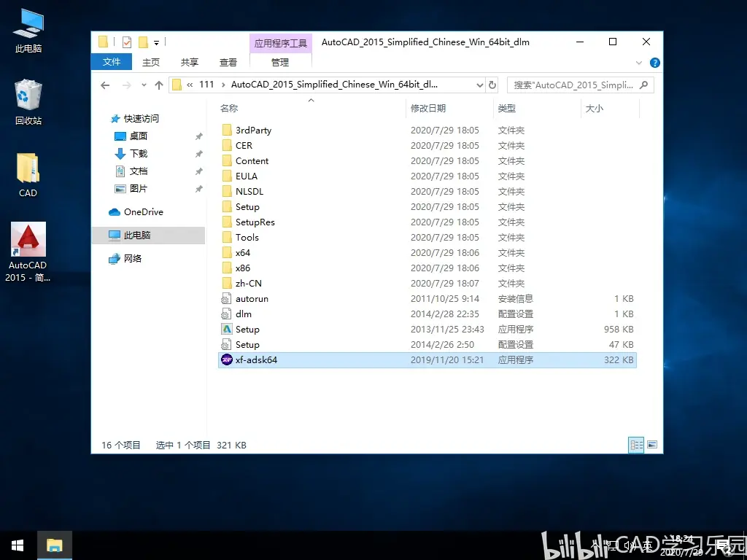Select the Setup configuration settings file
The image size is (747, 560).
427,345
